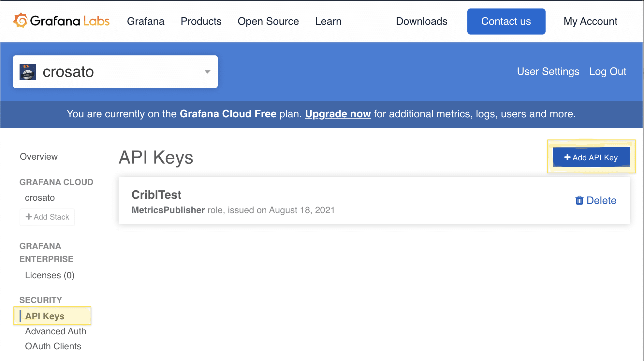Viewport: 644px width, 361px height.
Task: Open My Account
Action: pos(590,21)
